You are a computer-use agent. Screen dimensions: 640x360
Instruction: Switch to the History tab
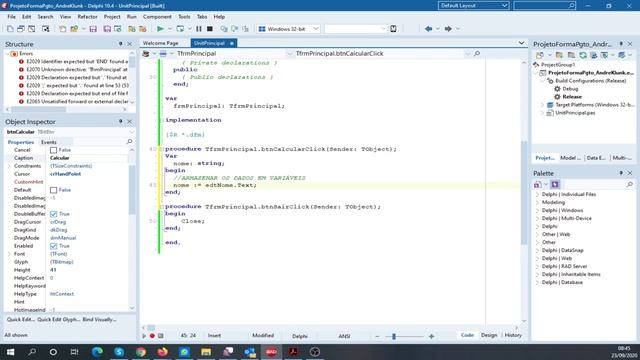pyautogui.click(x=513, y=335)
